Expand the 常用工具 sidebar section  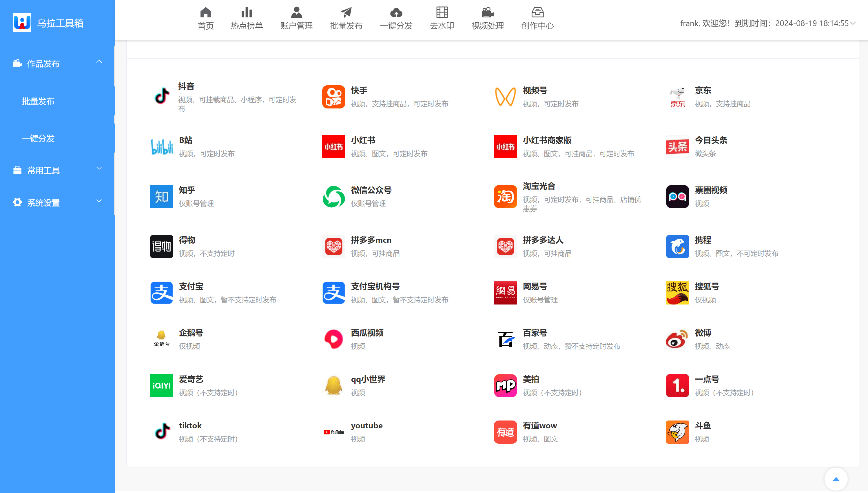pyautogui.click(x=57, y=170)
